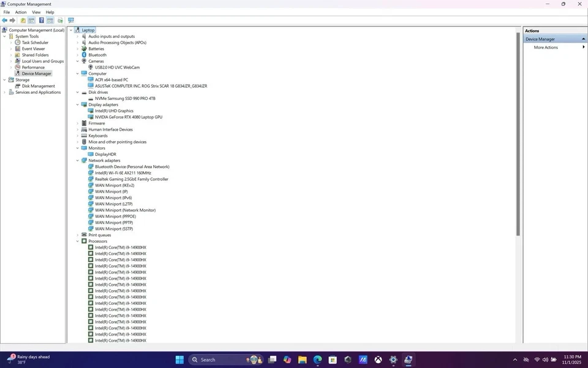The width and height of the screenshot is (588, 368).
Task: Expand the Keyboards category
Action: [78, 136]
